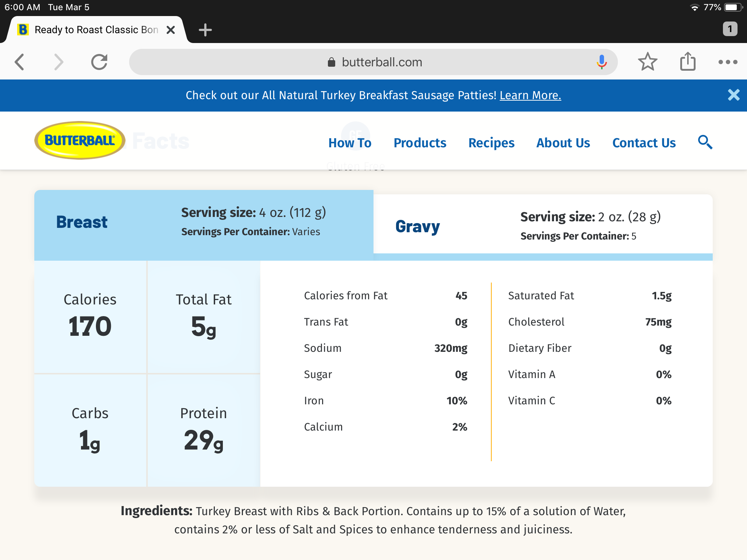Viewport: 747px width, 560px height.
Task: Click the butterball.com address bar
Action: (x=373, y=62)
